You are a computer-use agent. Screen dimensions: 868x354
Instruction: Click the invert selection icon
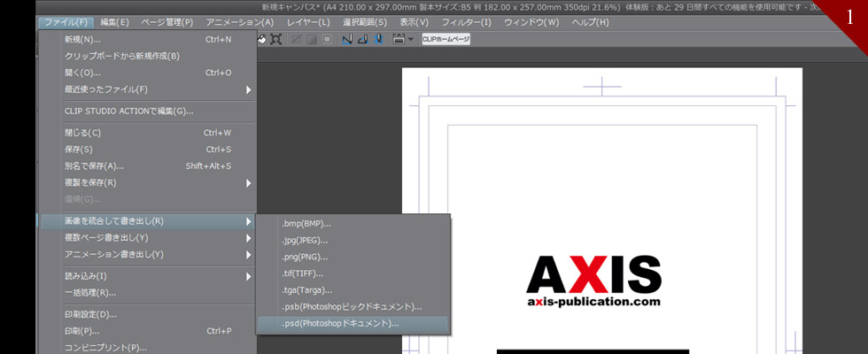pos(312,39)
